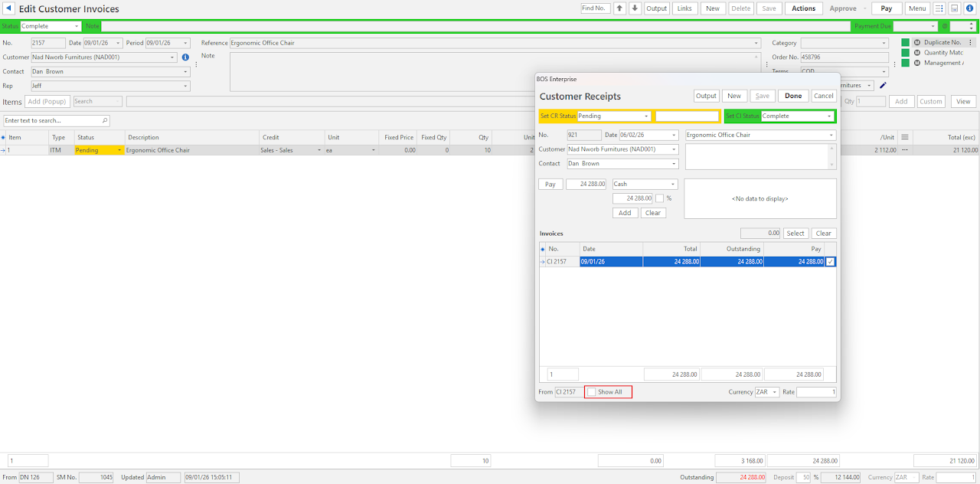Click Output in the invoice toolbar

pyautogui.click(x=656, y=8)
